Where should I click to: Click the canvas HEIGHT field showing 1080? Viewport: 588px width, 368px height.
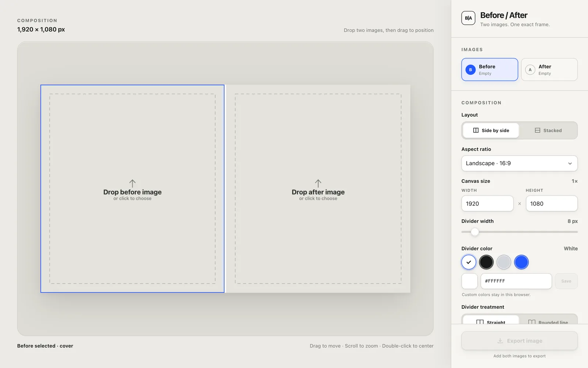click(x=552, y=204)
